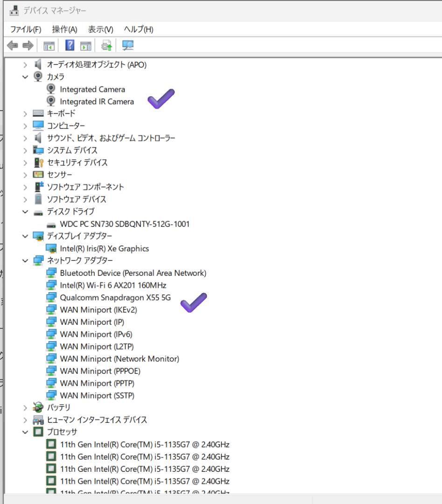Image resolution: width=442 pixels, height=504 pixels.
Task: Expand the セキュリティ デバイス category
Action: 25,163
